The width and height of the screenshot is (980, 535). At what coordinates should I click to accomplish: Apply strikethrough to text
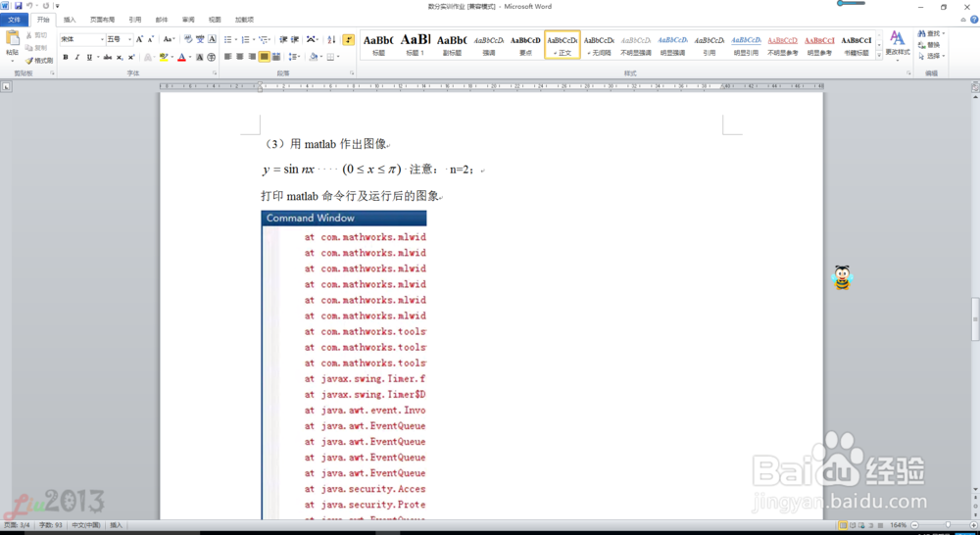pyautogui.click(x=108, y=57)
